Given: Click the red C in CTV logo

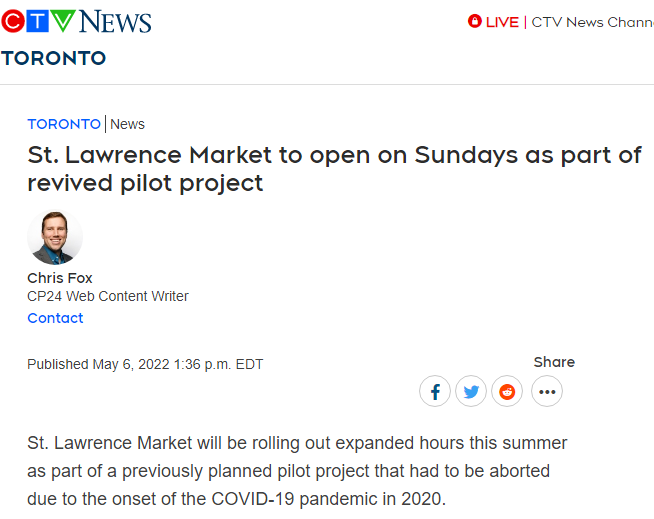Looking at the screenshot, I should point(13,21).
